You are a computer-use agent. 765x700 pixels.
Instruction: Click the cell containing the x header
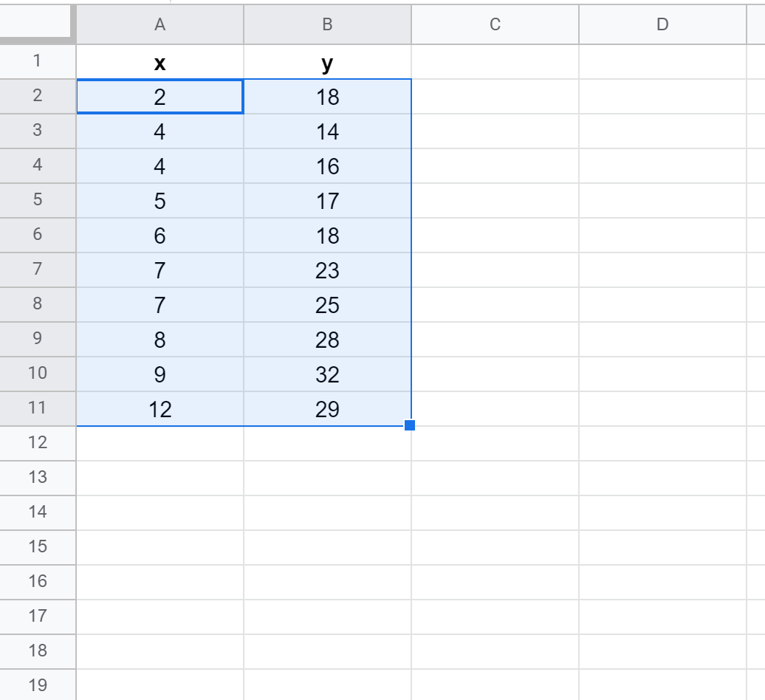click(x=159, y=62)
